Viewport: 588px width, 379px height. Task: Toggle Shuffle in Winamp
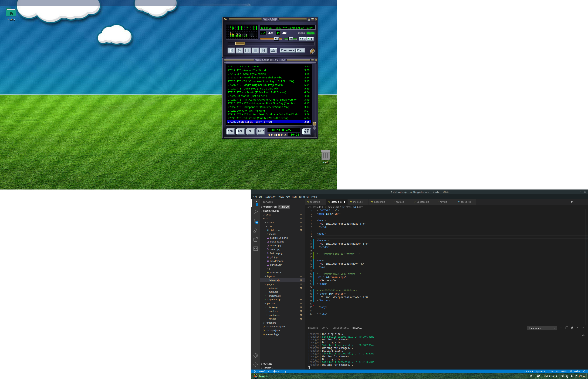288,51
